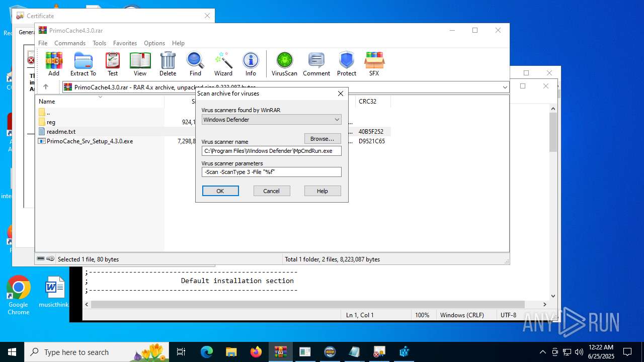Click the View toolbar icon

pyautogui.click(x=140, y=64)
